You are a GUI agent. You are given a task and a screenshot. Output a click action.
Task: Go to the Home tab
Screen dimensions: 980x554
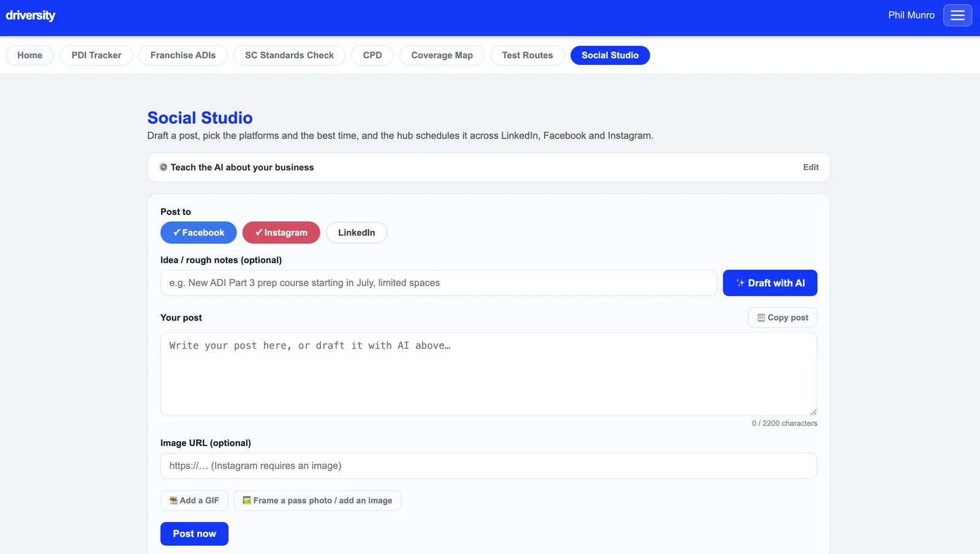[30, 55]
